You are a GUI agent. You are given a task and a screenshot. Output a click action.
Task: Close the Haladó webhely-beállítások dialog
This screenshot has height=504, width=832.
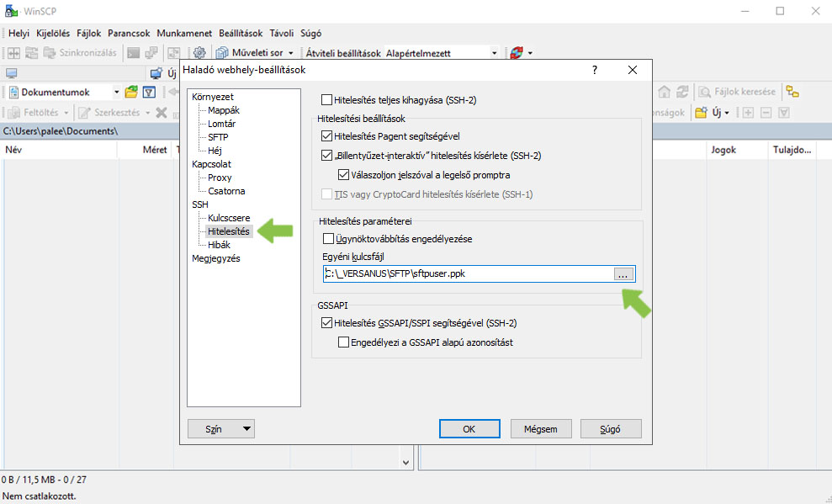(x=632, y=70)
